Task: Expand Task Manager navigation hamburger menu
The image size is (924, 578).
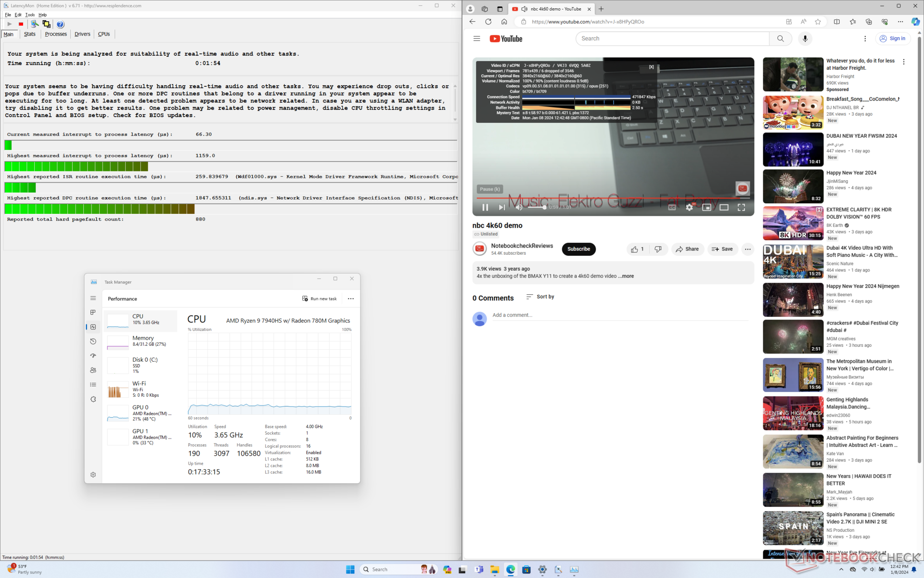Action: [x=93, y=298]
